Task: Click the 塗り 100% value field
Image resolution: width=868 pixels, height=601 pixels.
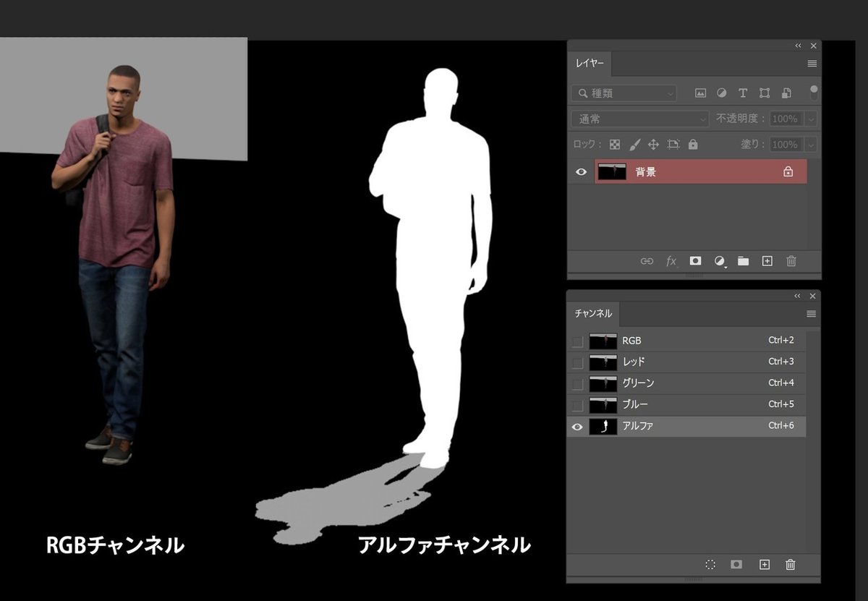Action: 786,145
